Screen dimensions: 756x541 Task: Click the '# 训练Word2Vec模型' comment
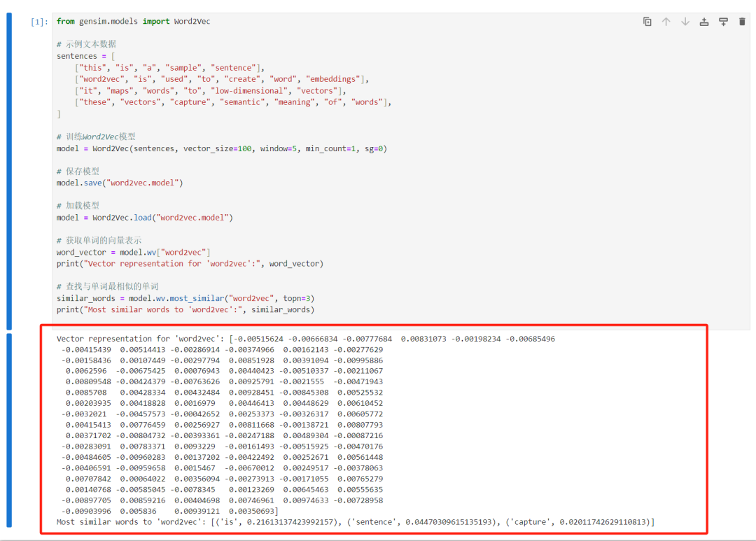[x=96, y=136]
